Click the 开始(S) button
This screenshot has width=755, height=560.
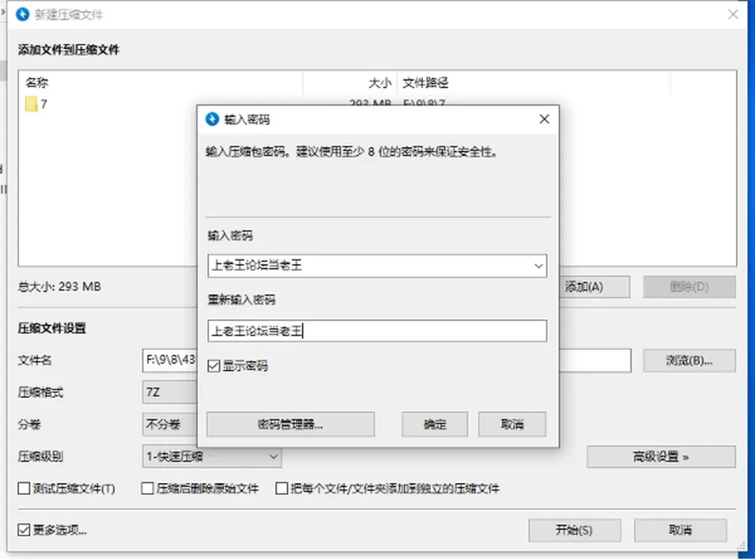pyautogui.click(x=574, y=530)
